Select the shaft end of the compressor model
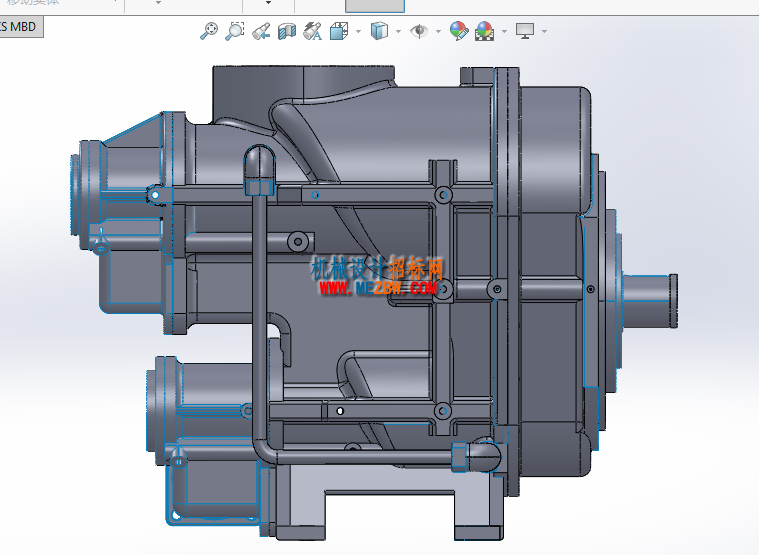759x555 pixels. pos(650,300)
